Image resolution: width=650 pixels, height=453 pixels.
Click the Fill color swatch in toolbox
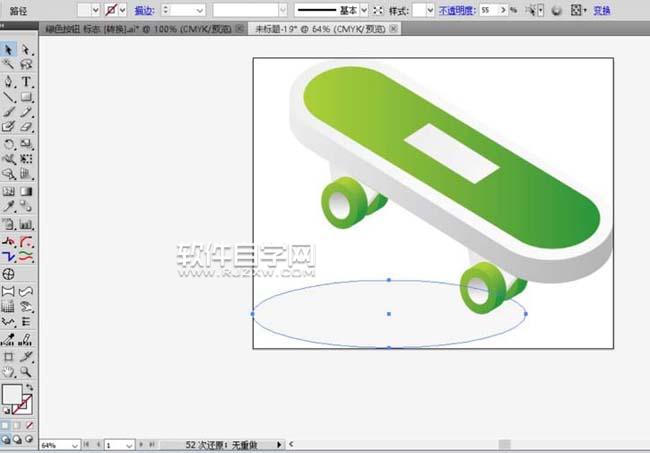[x=12, y=394]
